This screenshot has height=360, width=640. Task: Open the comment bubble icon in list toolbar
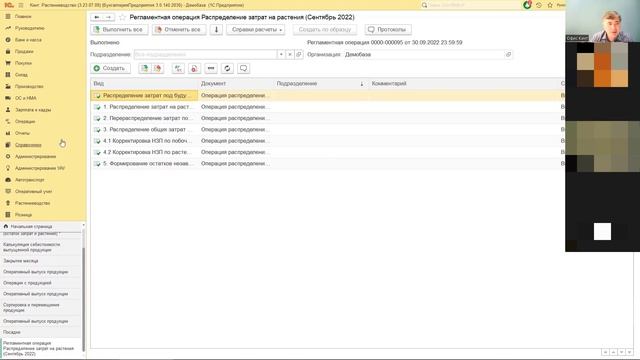tap(244, 69)
